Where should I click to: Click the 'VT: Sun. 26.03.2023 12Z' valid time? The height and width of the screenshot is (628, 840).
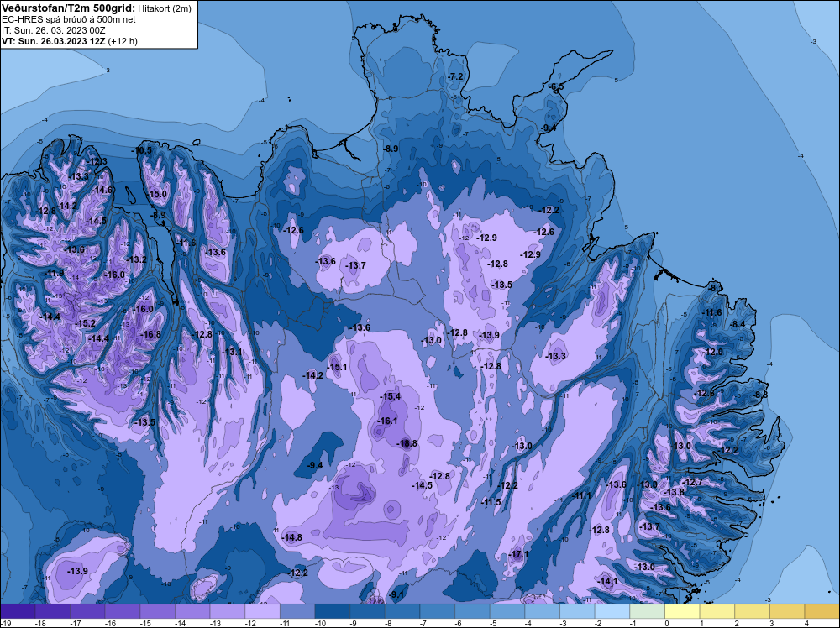[54, 41]
